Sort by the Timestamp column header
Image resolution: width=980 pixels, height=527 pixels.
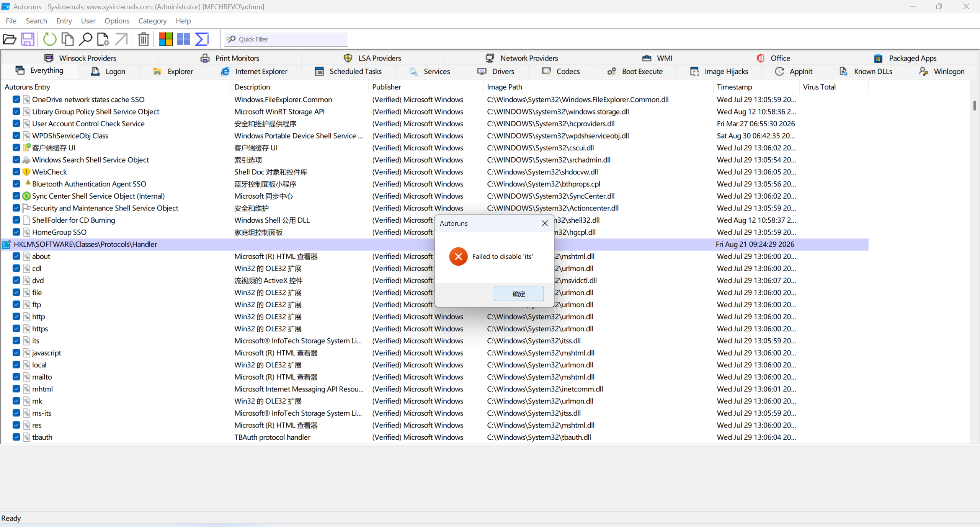pyautogui.click(x=756, y=87)
